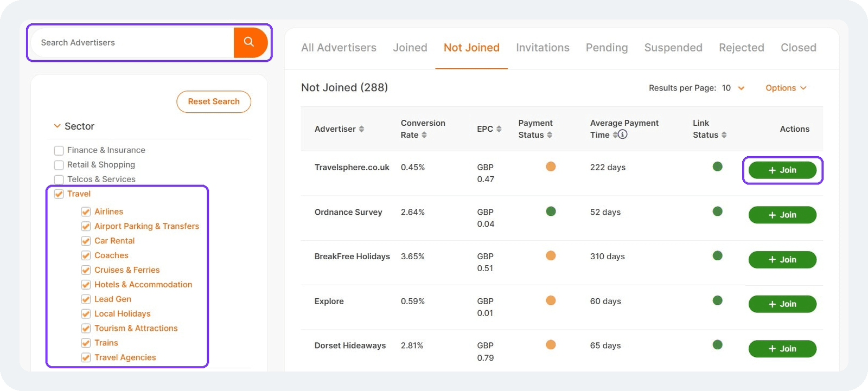868x391 pixels.
Task: Click the orange search magnifier icon
Action: [x=250, y=42]
